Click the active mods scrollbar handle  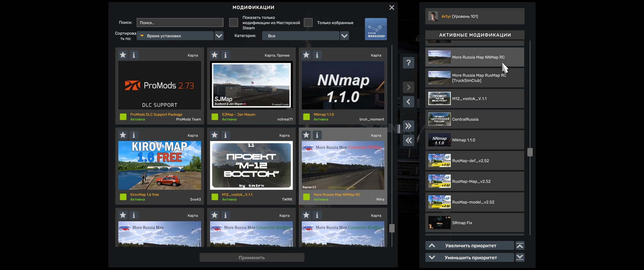point(530,152)
